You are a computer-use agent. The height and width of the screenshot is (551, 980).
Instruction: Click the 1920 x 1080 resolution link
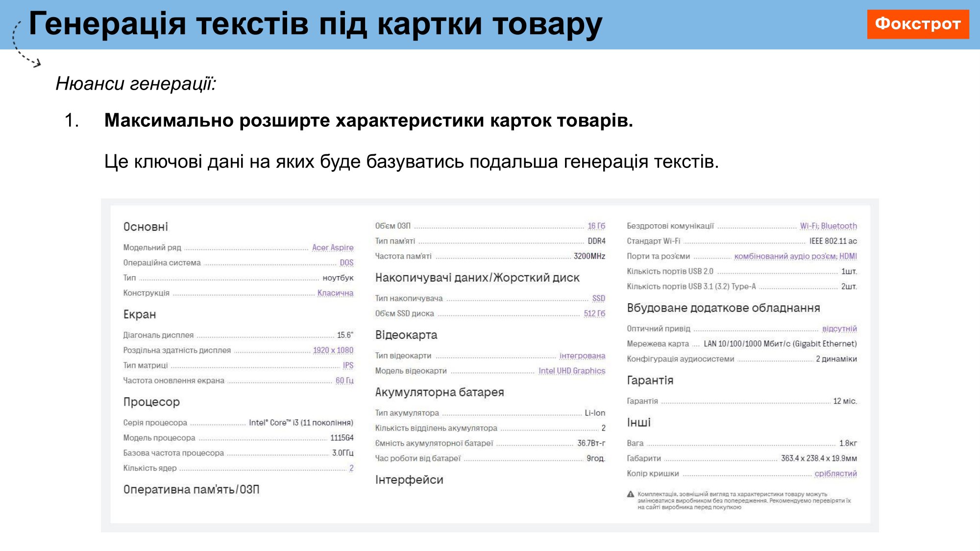[333, 351]
